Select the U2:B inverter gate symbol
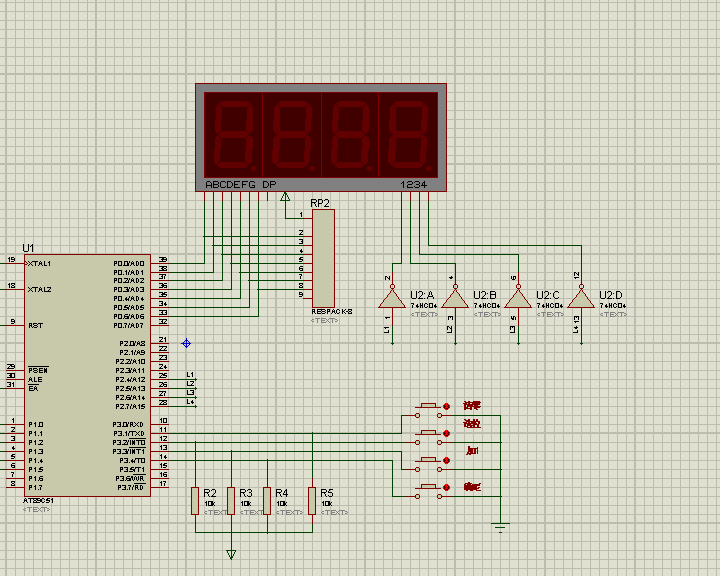Viewport: 720px width, 576px height. pos(455,298)
